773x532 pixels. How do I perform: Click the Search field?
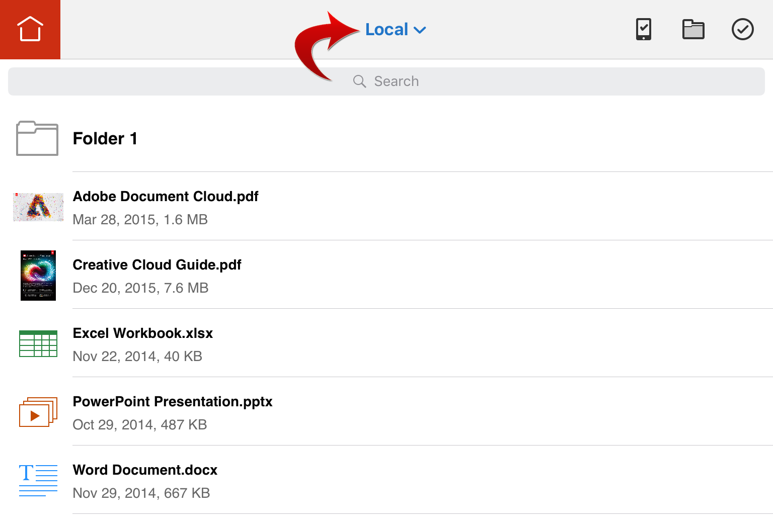coord(386,81)
